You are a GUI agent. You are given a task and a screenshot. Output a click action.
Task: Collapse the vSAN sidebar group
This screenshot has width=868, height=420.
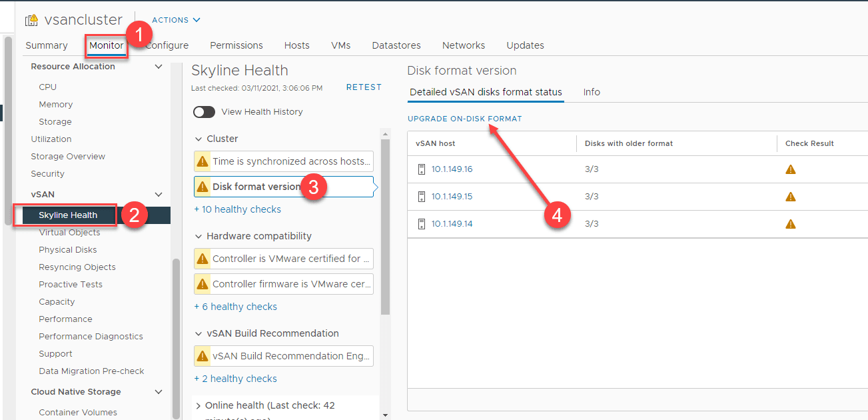click(x=159, y=195)
